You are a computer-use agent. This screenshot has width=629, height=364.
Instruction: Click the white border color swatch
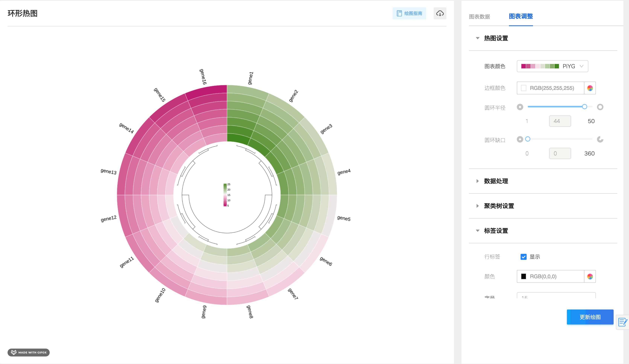523,88
